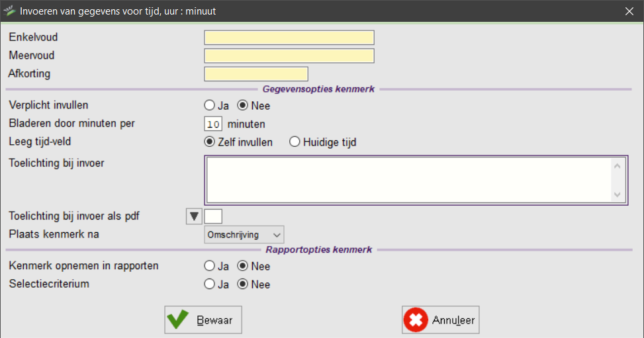Click the minutes interval box showing 10
The height and width of the screenshot is (338, 644).
212,124
